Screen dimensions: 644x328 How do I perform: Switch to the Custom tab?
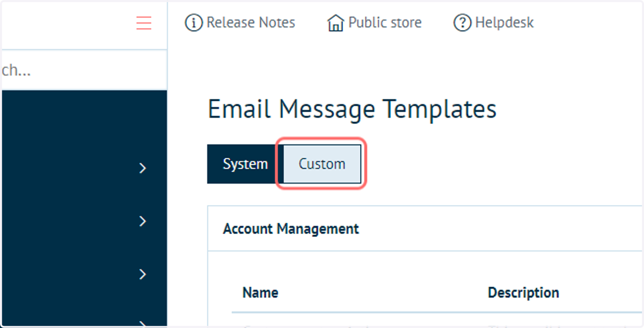pos(322,164)
